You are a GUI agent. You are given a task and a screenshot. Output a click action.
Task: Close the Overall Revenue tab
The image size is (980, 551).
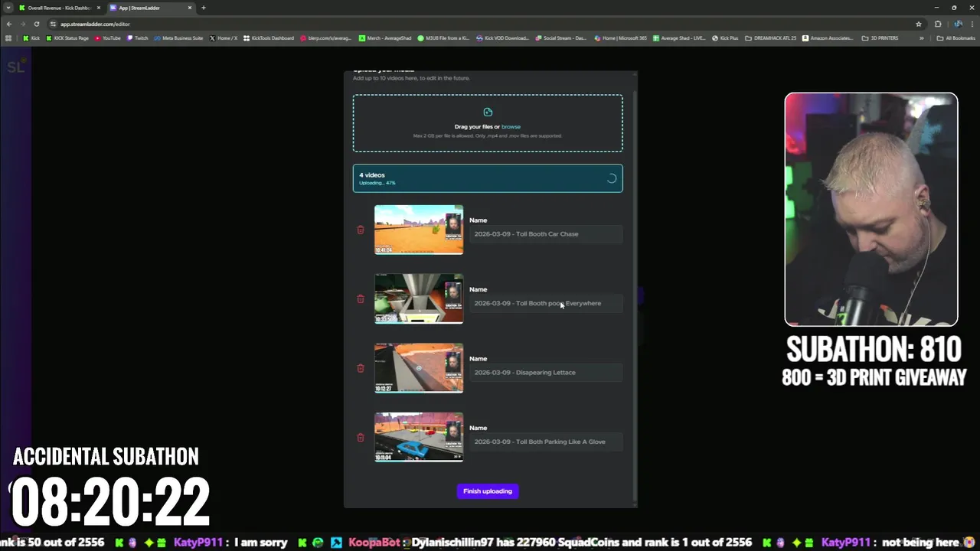pos(98,8)
